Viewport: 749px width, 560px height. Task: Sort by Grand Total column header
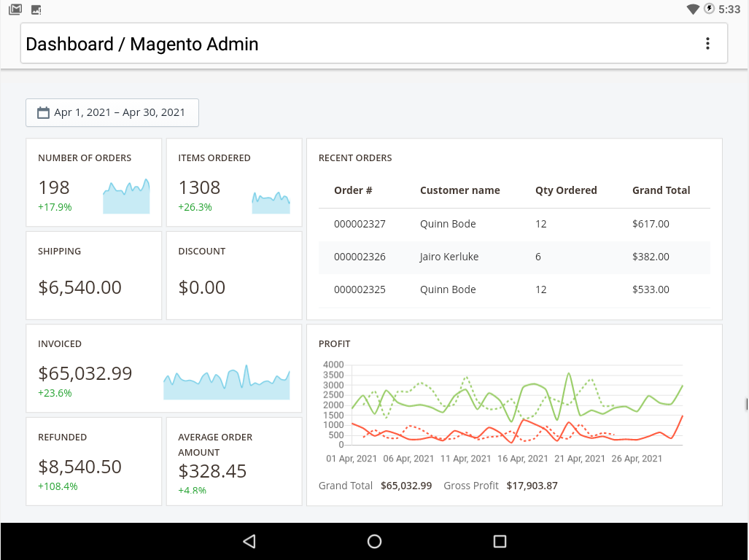coord(661,190)
